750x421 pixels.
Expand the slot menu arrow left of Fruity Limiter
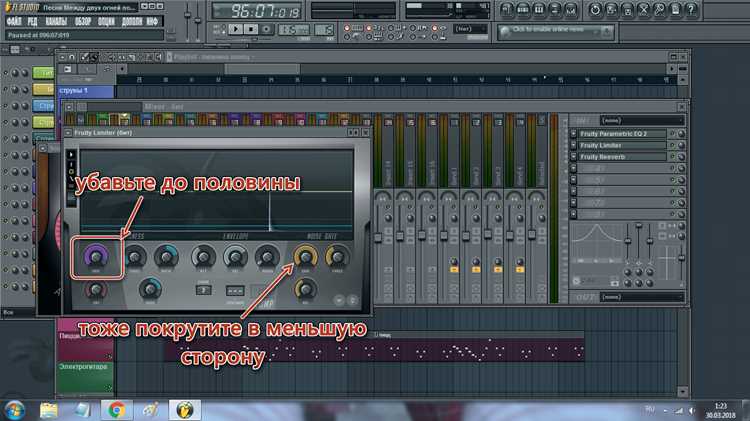[x=573, y=145]
